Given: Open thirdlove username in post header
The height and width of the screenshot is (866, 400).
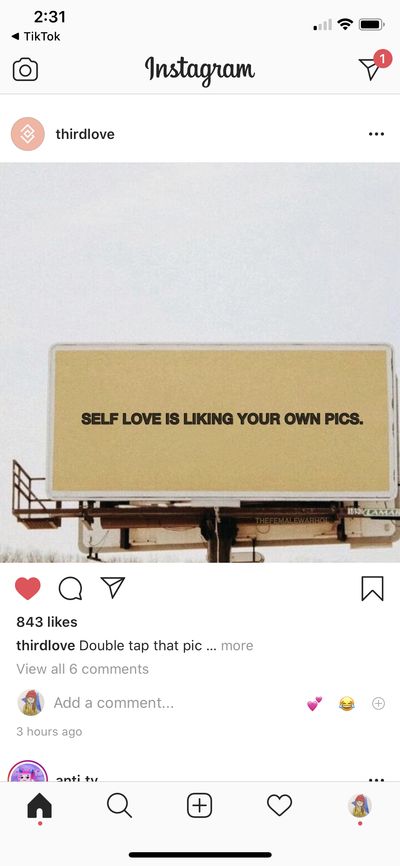Looking at the screenshot, I should 85,134.
